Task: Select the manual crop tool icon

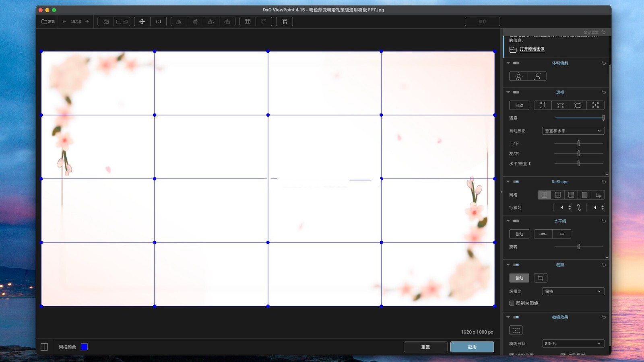Action: click(x=541, y=278)
